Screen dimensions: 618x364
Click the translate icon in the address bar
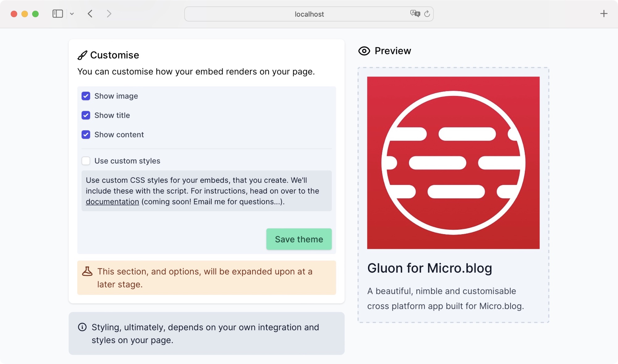pos(415,14)
